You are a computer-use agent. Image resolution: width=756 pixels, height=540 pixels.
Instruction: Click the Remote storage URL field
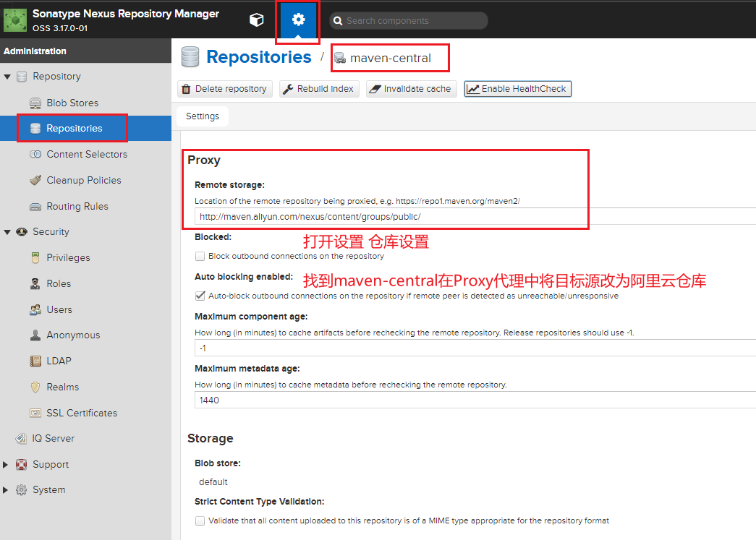tap(475, 217)
